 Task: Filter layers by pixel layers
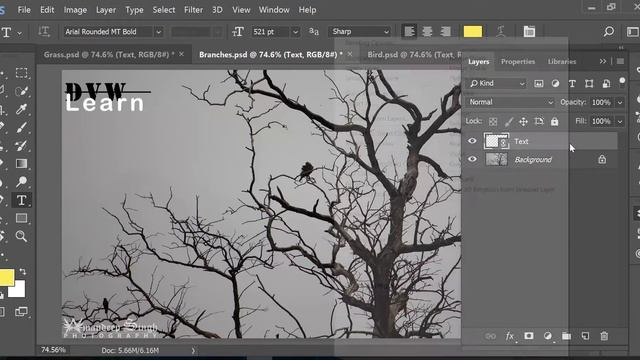tap(539, 83)
